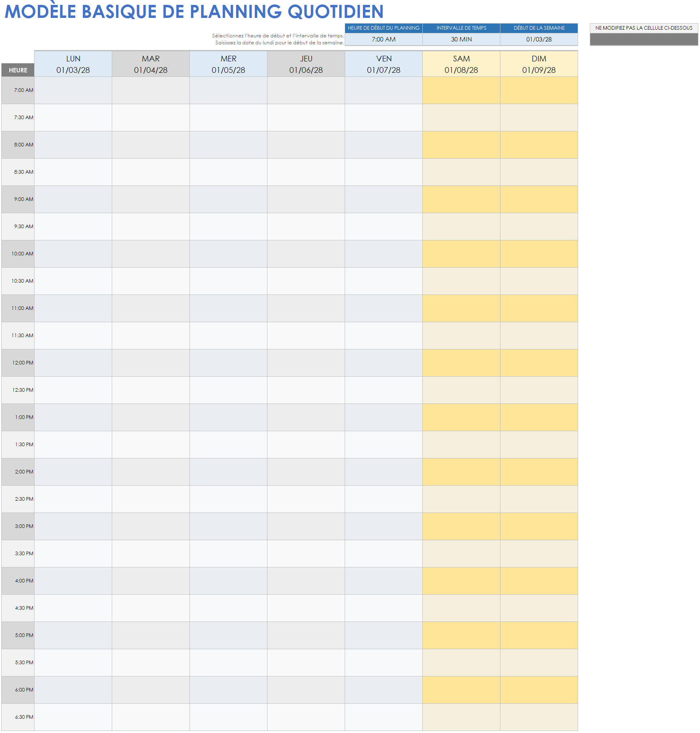The image size is (700, 733).
Task: Click the 6:00 PM time label
Action: click(x=18, y=690)
